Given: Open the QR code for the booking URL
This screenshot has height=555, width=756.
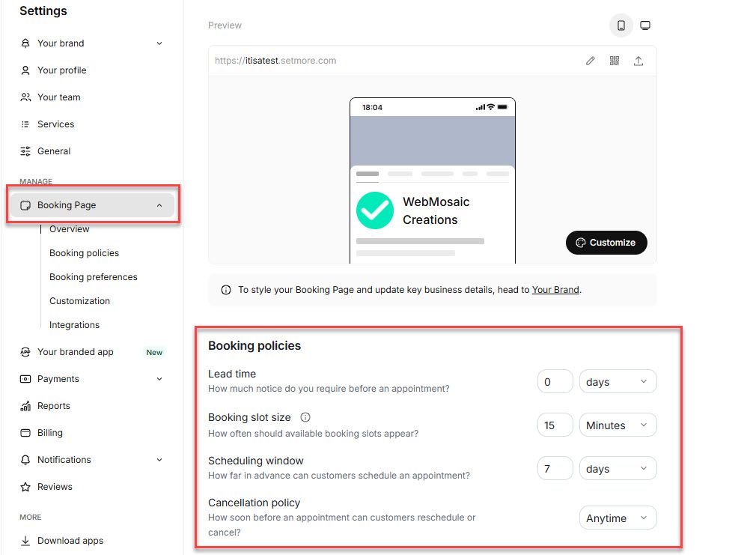Looking at the screenshot, I should click(615, 61).
